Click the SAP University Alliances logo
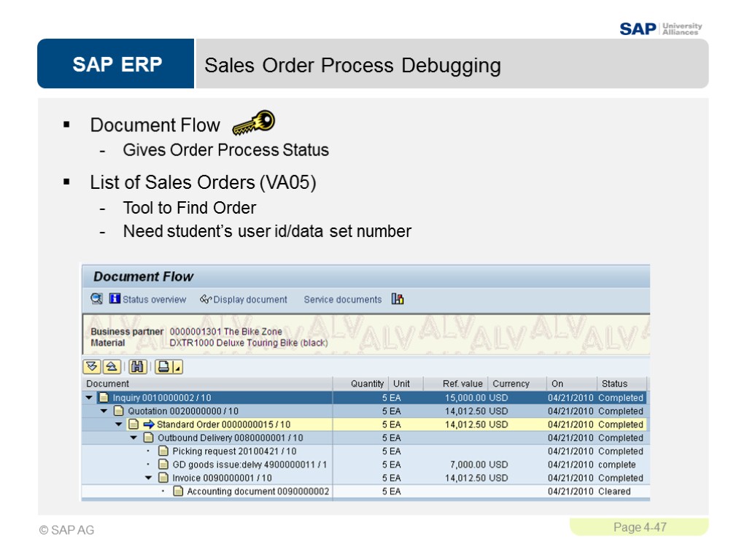This screenshot has height=560, width=747. click(x=659, y=27)
